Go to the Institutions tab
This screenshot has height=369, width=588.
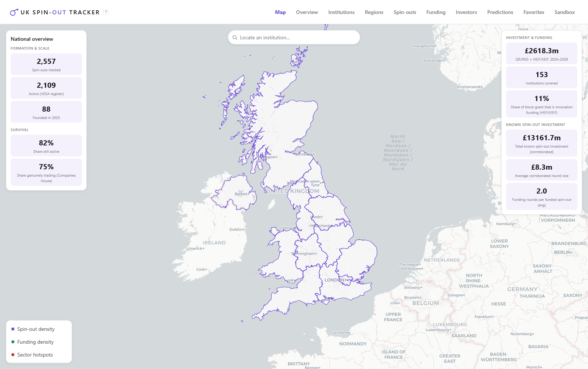[x=341, y=12]
